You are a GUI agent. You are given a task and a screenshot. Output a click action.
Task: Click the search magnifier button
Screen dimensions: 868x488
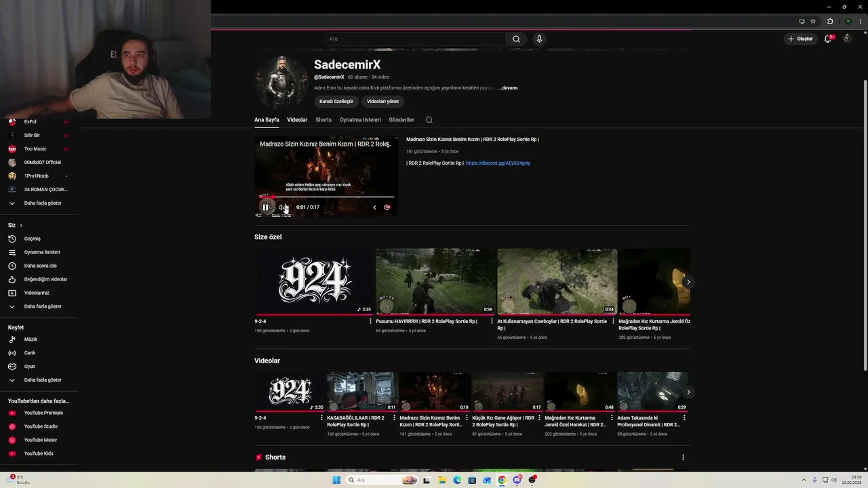coord(516,39)
